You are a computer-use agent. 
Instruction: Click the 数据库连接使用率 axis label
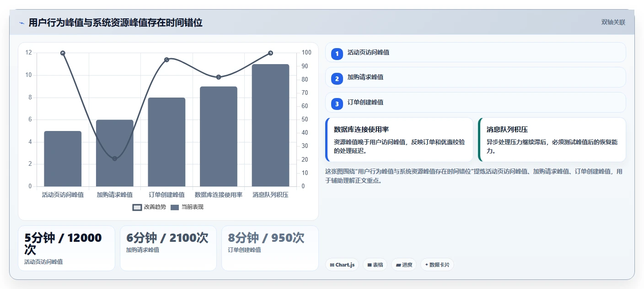coord(219,195)
